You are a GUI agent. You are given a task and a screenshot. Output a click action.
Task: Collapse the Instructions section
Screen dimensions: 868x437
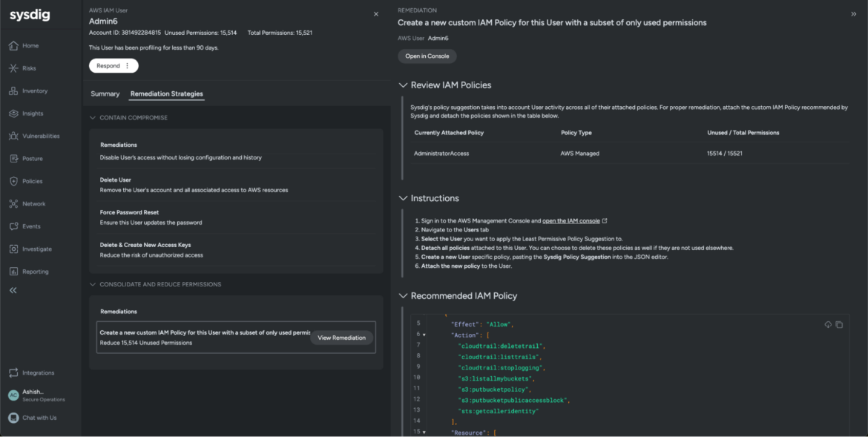[x=403, y=198]
